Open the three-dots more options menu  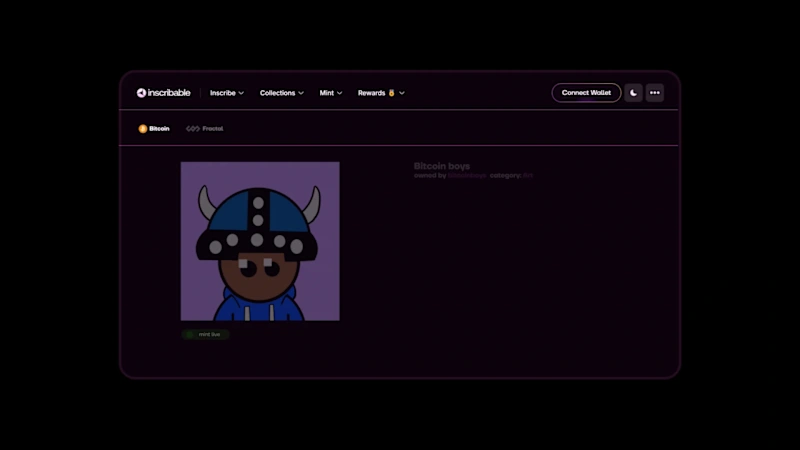[x=655, y=93]
